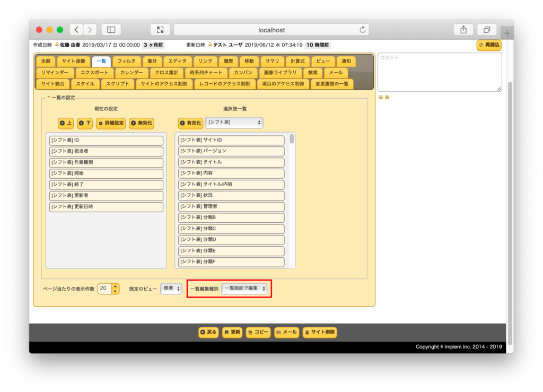Image resolution: width=543 pixels, height=392 pixels.
Task: Click メール button in footer
Action: pos(287,332)
